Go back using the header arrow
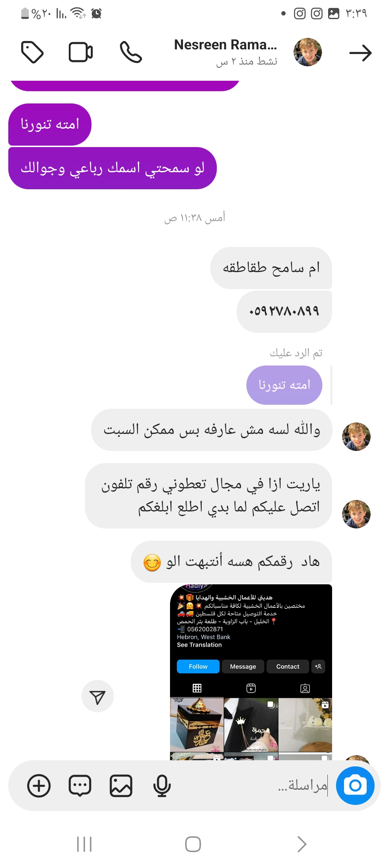Viewport: 389px width, 868px height. pyautogui.click(x=360, y=53)
